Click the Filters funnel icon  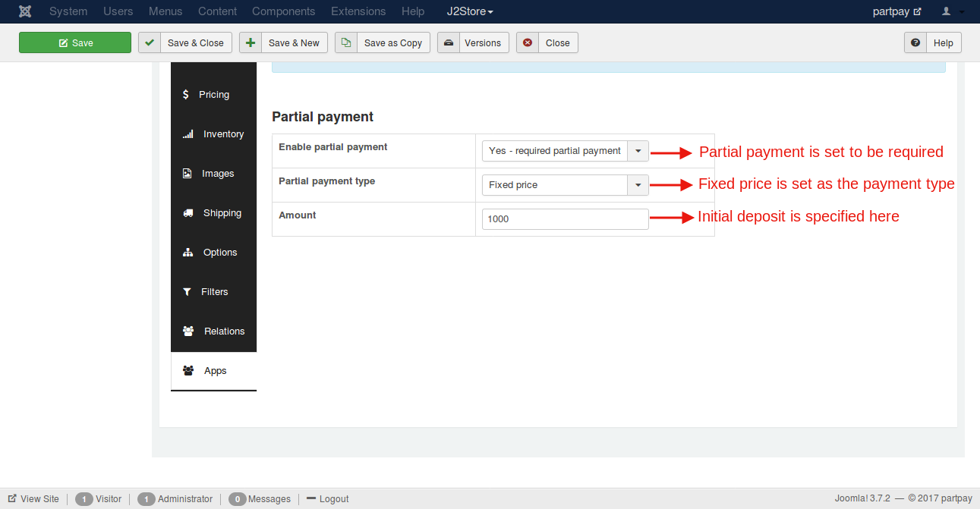pyautogui.click(x=187, y=292)
